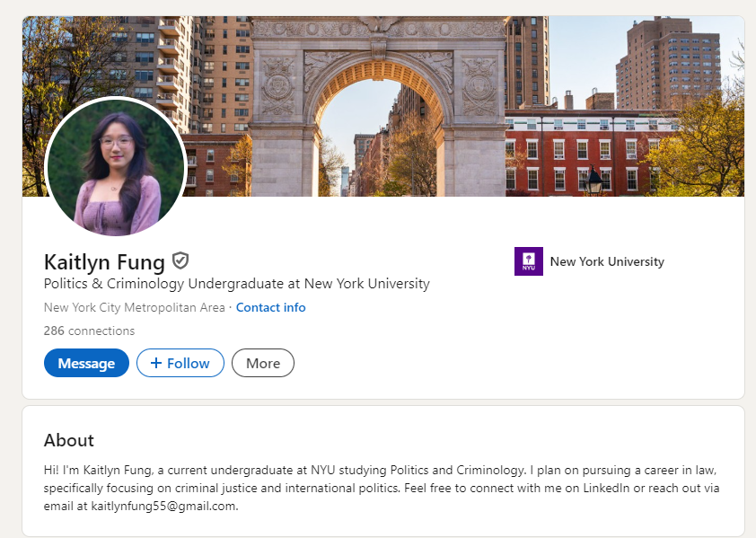
Task: View the 286 connections list
Action: [x=89, y=331]
